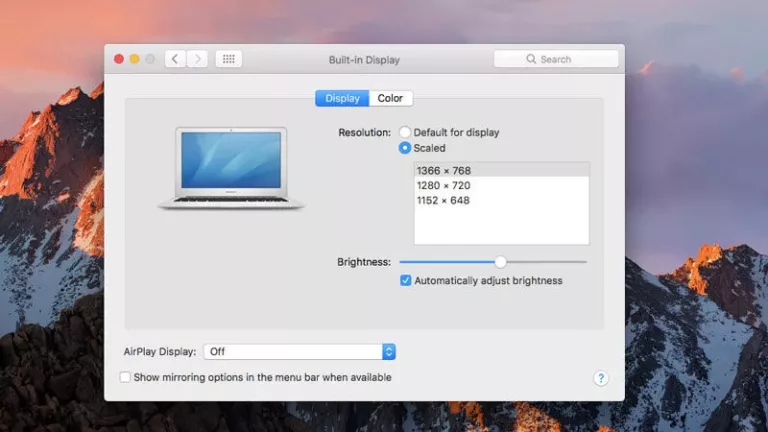This screenshot has height=432, width=768.
Task: Enable Show mirroring options in menu bar
Action: (125, 378)
